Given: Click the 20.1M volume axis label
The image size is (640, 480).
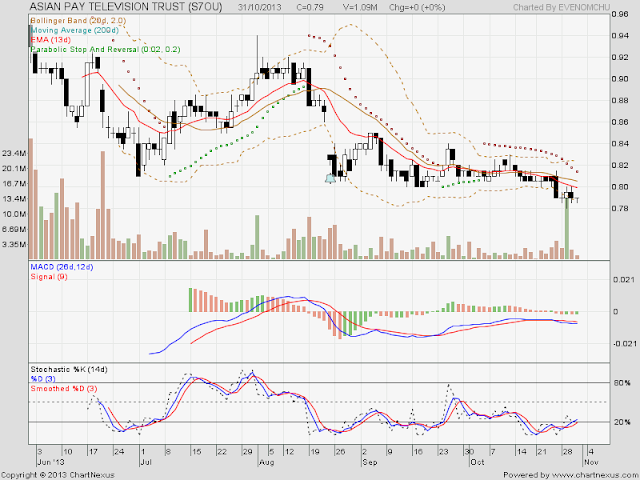Looking at the screenshot, I should 14,169.
